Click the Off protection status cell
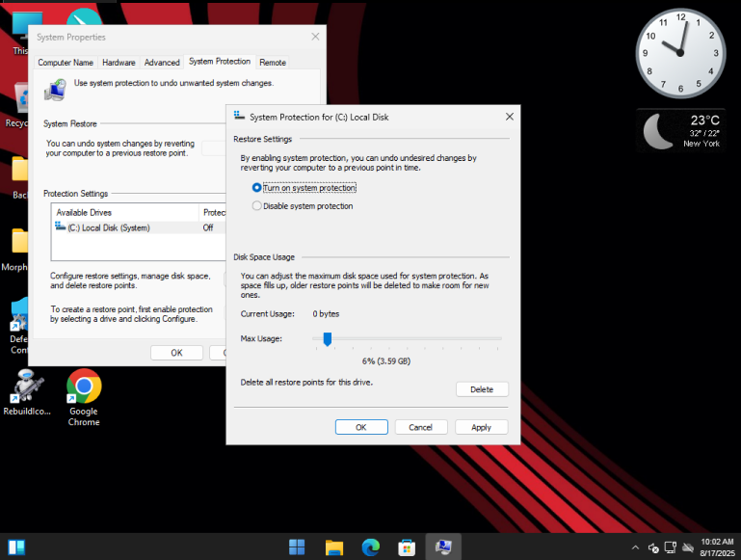Viewport: 741px width, 560px height. point(208,227)
